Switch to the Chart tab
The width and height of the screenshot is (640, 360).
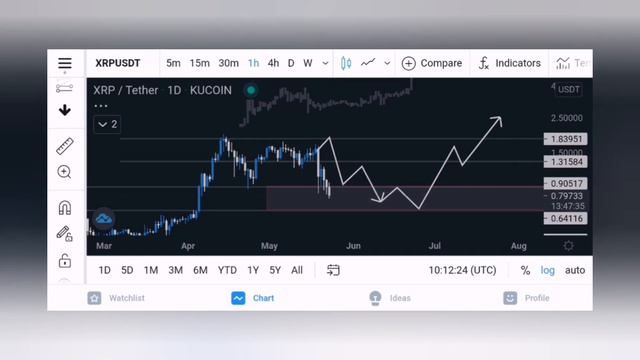pyautogui.click(x=252, y=298)
